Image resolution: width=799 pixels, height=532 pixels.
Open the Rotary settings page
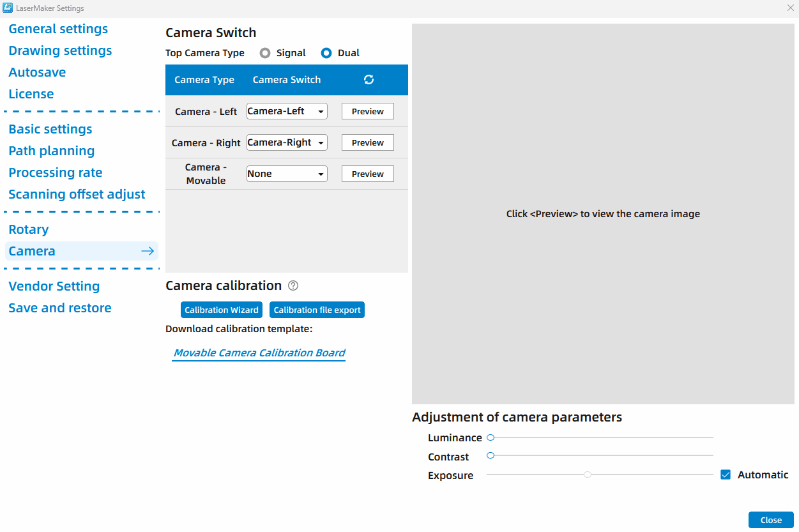click(29, 229)
